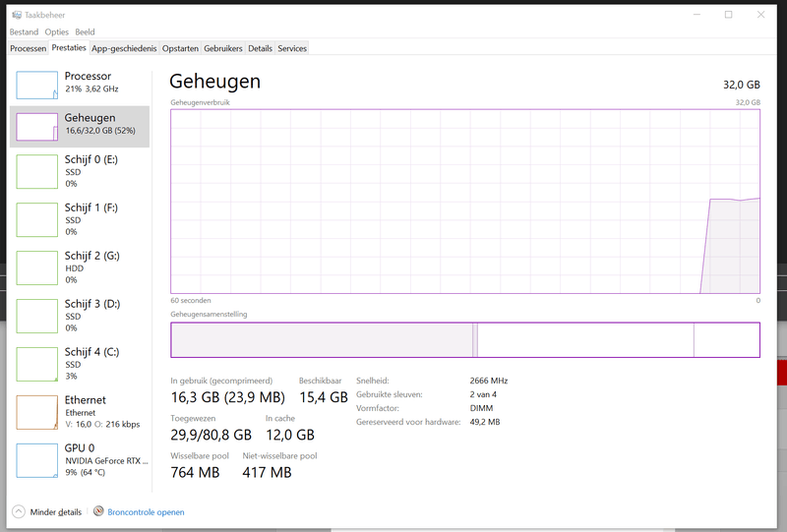Switch to the Services tab
The height and width of the screenshot is (532, 787).
pyautogui.click(x=292, y=48)
